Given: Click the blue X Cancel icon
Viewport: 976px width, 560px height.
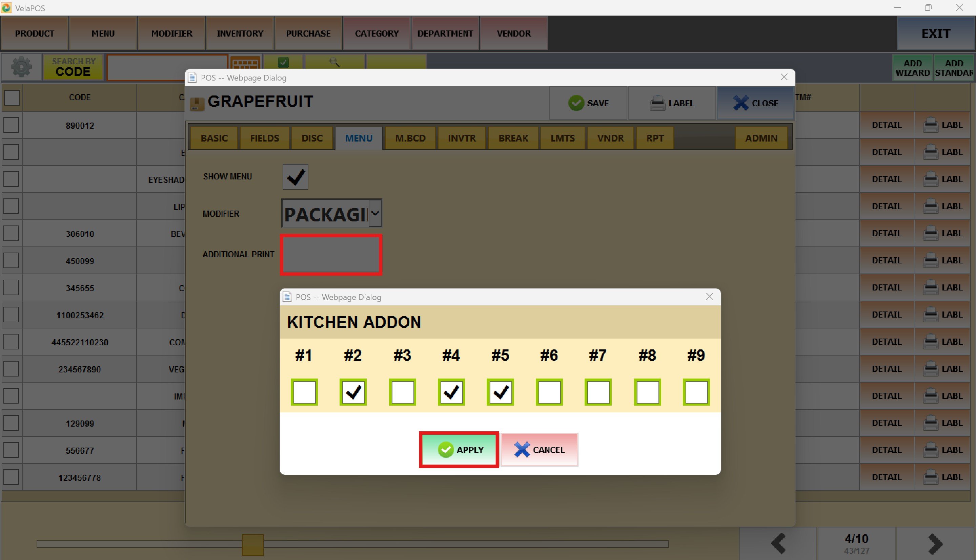Looking at the screenshot, I should (x=522, y=450).
